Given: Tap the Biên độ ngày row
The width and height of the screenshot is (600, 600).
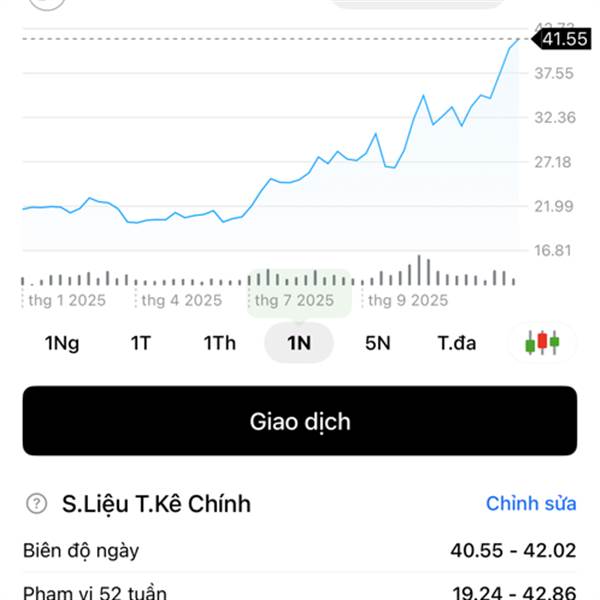Looking at the screenshot, I should (300, 550).
